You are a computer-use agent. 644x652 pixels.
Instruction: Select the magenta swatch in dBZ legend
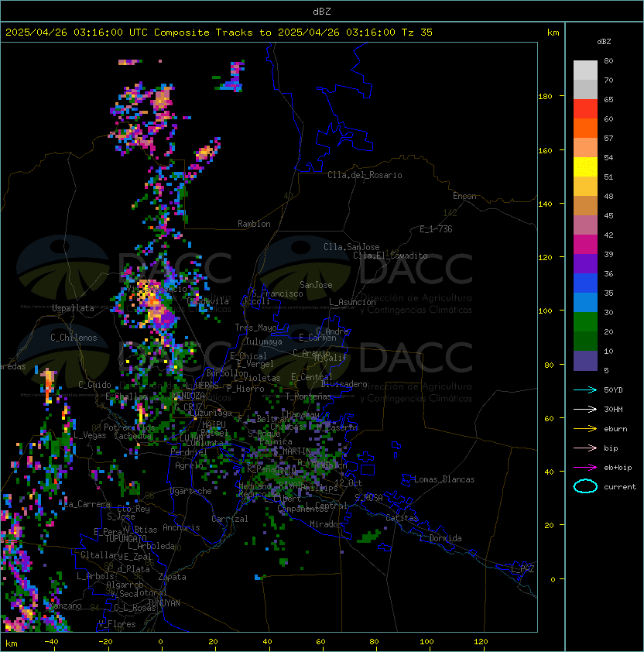pyautogui.click(x=585, y=245)
